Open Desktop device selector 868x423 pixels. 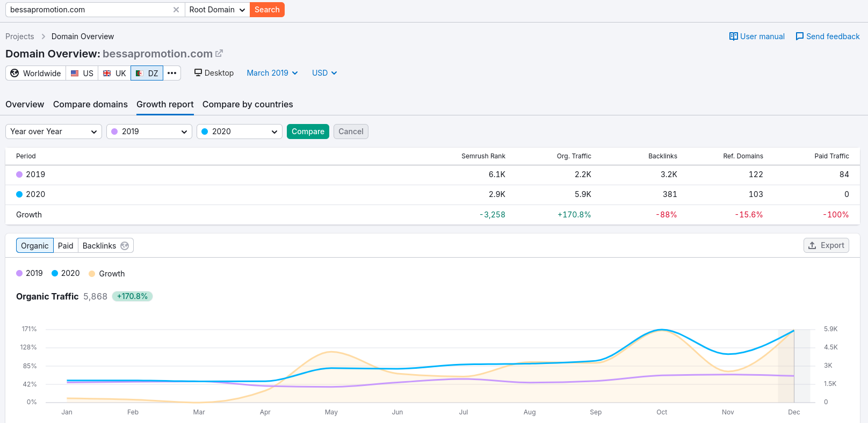click(214, 73)
